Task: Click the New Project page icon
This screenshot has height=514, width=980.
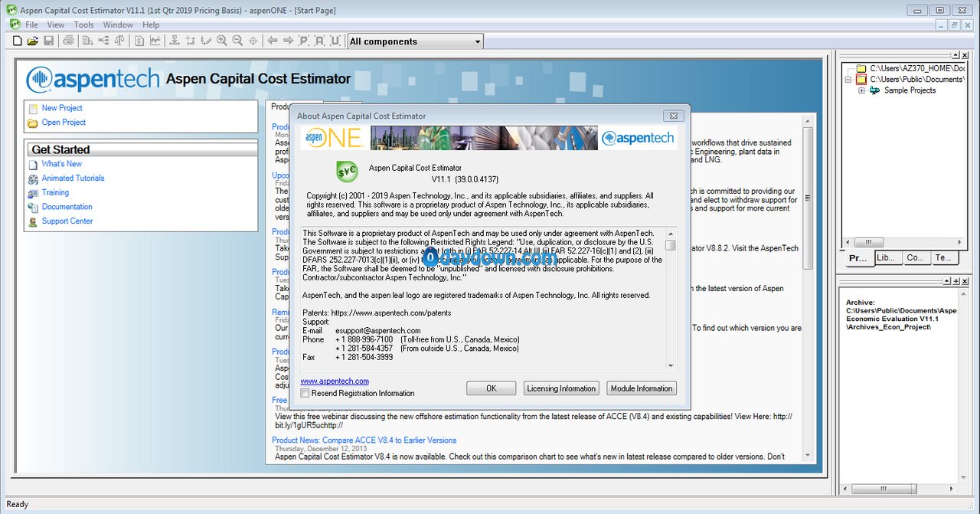Action: 33,109
